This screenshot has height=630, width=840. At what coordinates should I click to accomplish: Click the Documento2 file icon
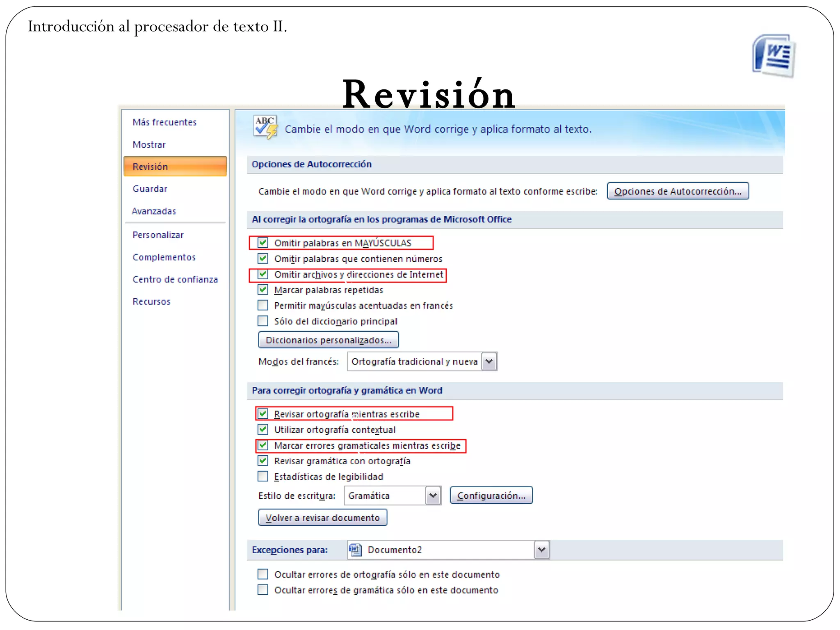click(355, 550)
